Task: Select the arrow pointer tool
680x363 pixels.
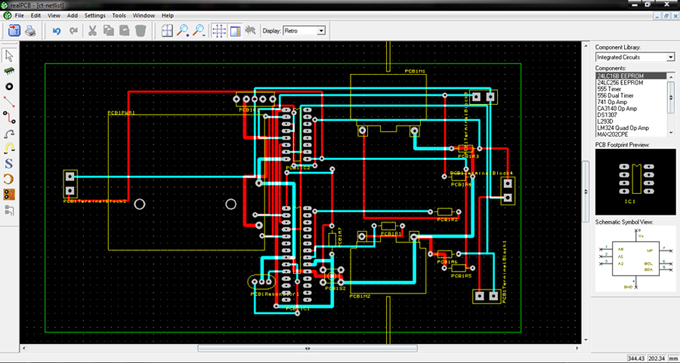Action: coord(9,56)
